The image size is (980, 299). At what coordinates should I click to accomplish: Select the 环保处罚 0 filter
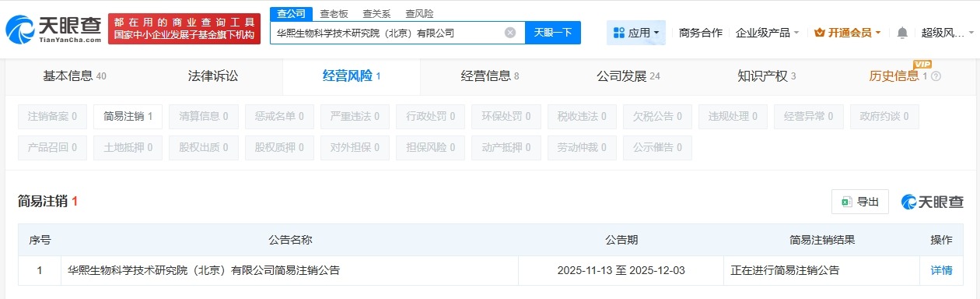(506, 117)
